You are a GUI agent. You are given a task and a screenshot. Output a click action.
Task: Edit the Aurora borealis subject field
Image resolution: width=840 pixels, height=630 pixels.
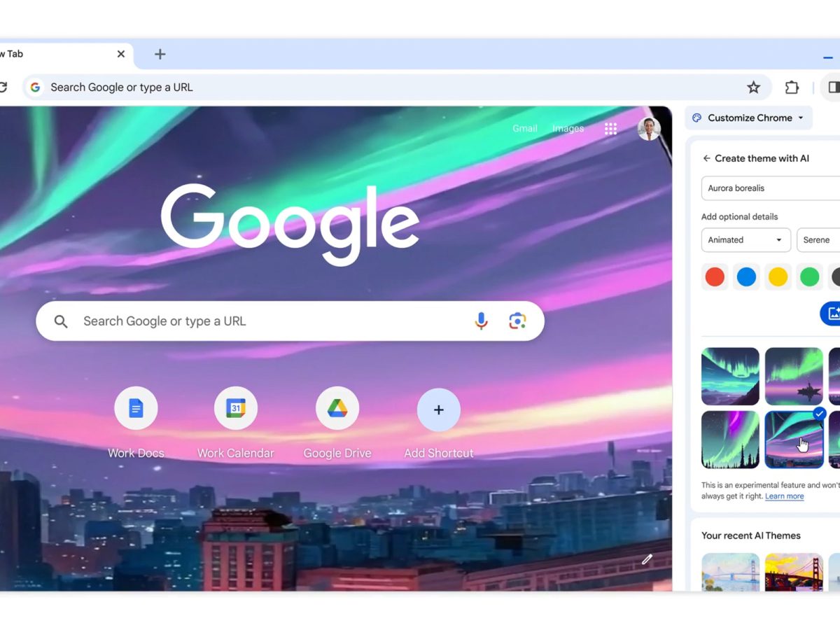pyautogui.click(x=771, y=188)
